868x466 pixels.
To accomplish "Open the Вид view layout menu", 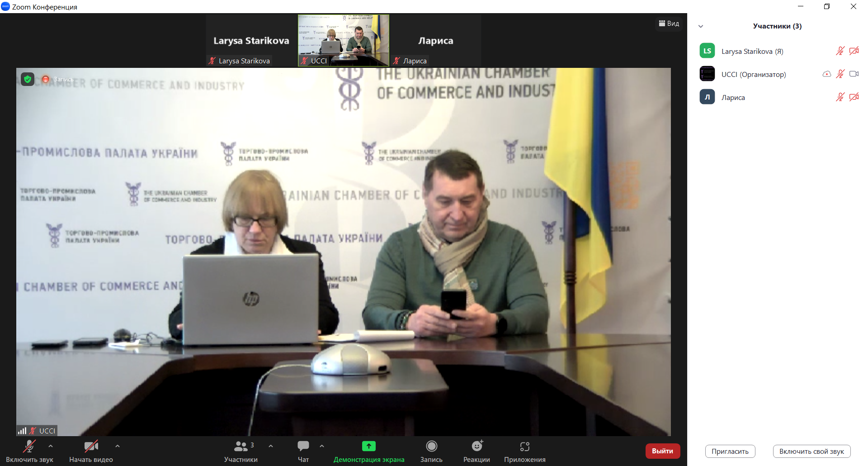I will (x=669, y=24).
